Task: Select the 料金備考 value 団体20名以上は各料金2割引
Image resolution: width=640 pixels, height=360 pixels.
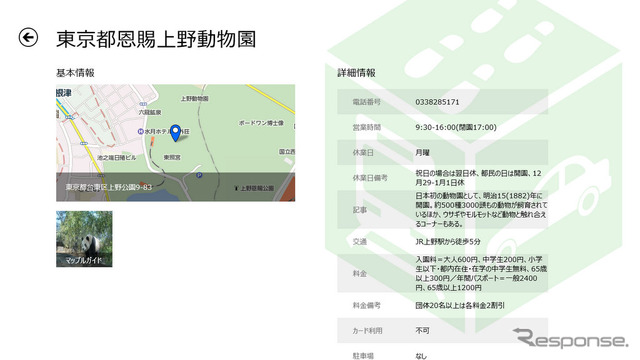Action: [x=460, y=305]
